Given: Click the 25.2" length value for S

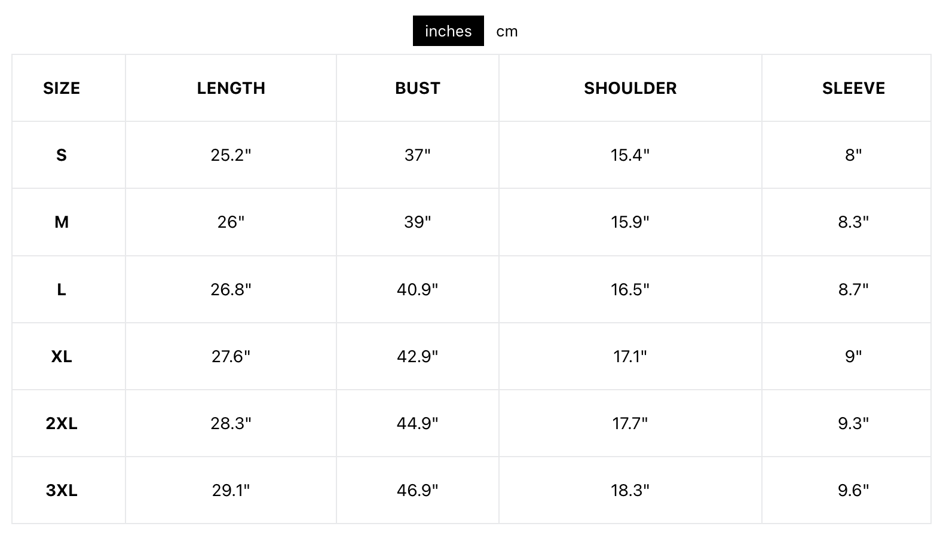Looking at the screenshot, I should click(231, 155).
